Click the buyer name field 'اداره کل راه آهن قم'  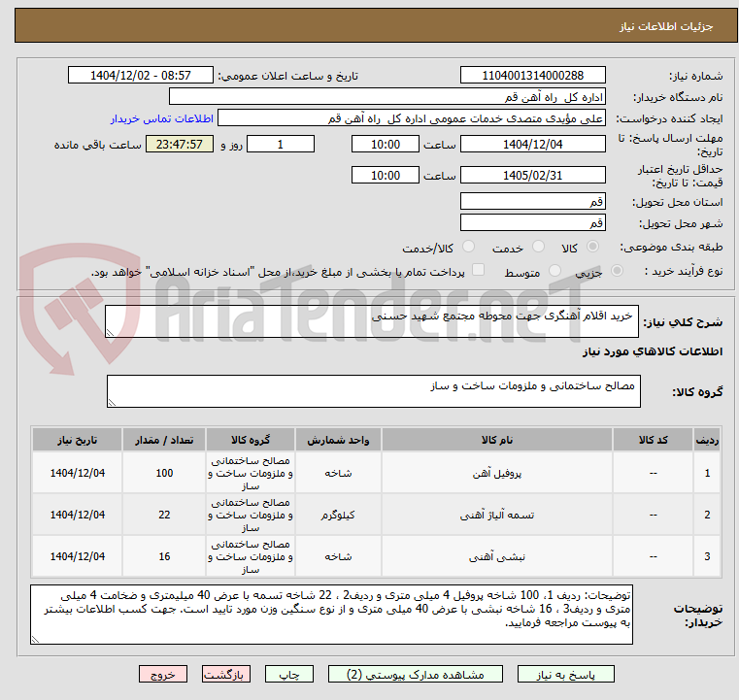coord(386,96)
